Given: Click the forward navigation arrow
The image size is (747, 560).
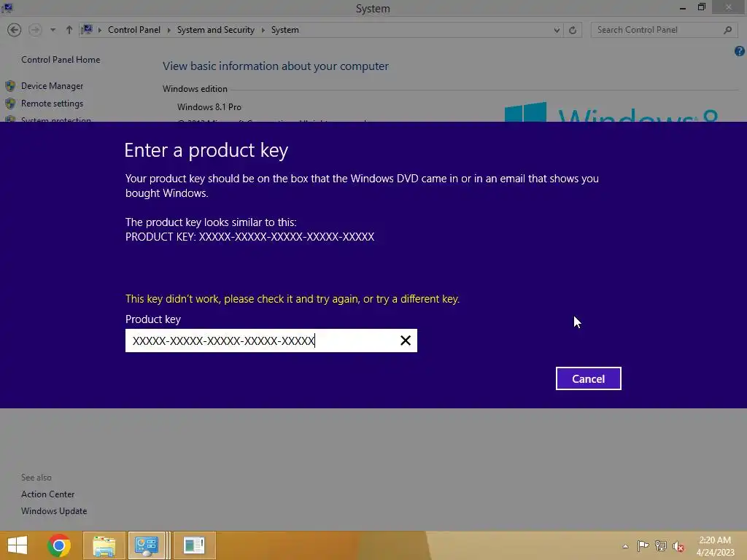Looking at the screenshot, I should click(x=35, y=30).
